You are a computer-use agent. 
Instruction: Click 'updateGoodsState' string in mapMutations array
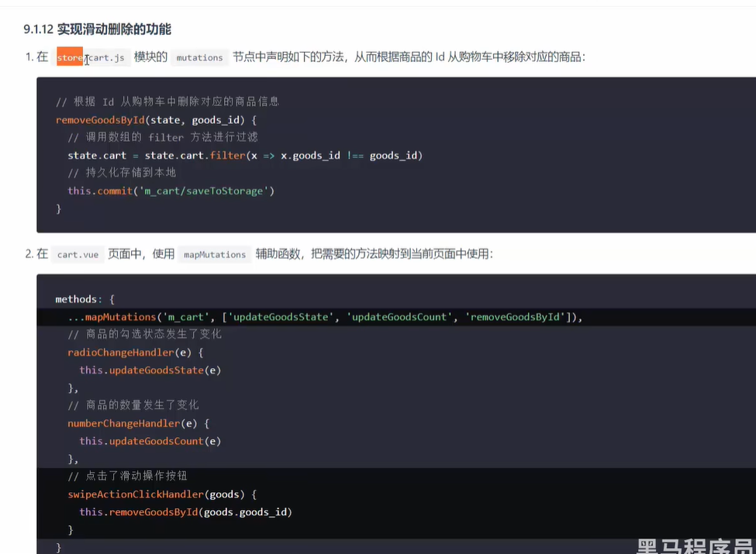point(281,317)
